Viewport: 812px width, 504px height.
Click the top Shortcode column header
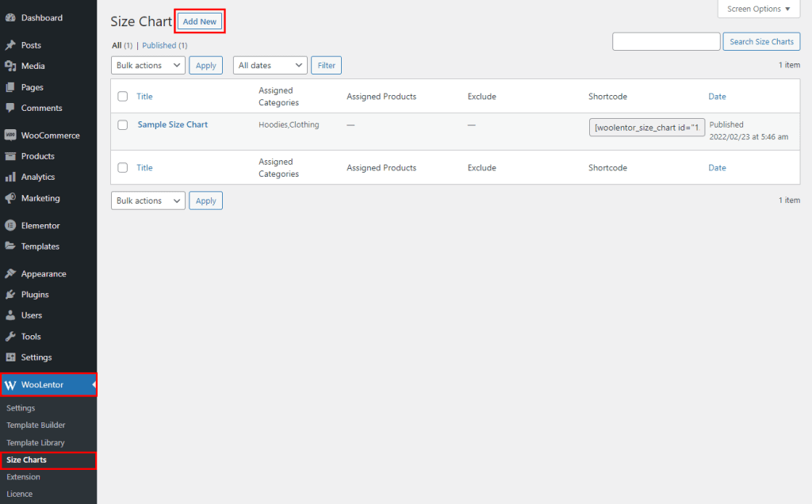607,96
